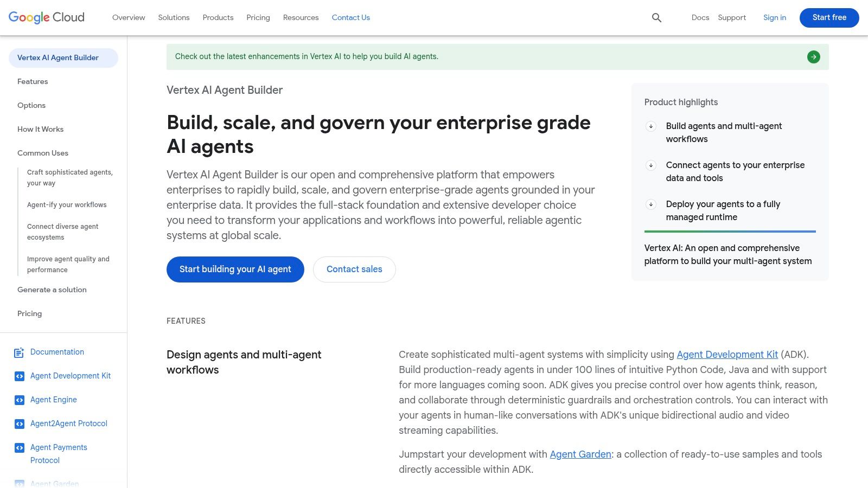
Task: Click the arrow icon beside Build agents highlight
Action: click(650, 126)
